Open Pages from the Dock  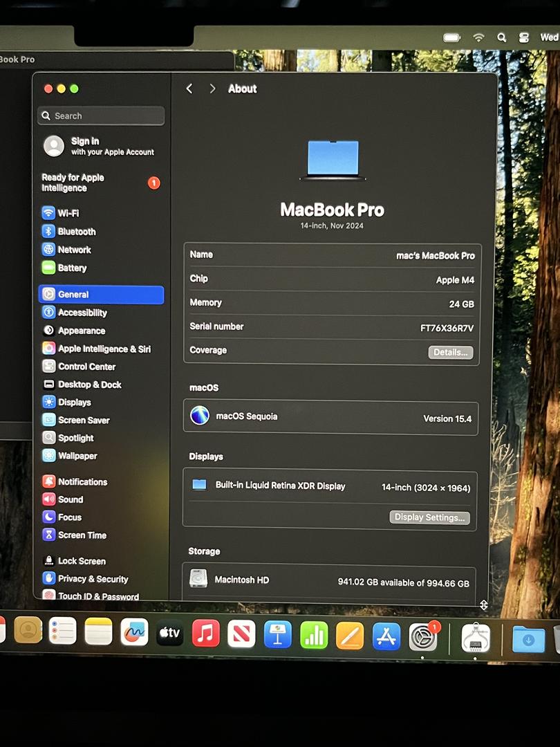(350, 636)
